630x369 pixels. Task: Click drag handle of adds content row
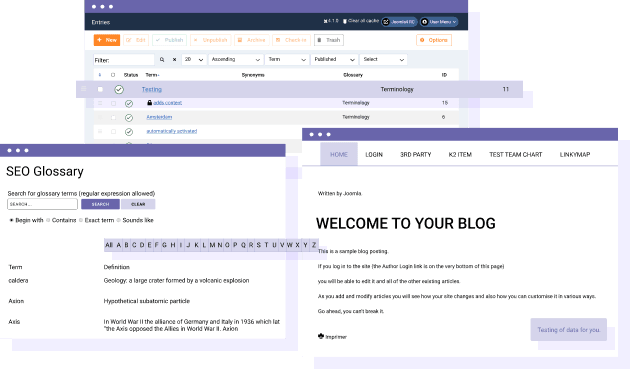(100, 103)
